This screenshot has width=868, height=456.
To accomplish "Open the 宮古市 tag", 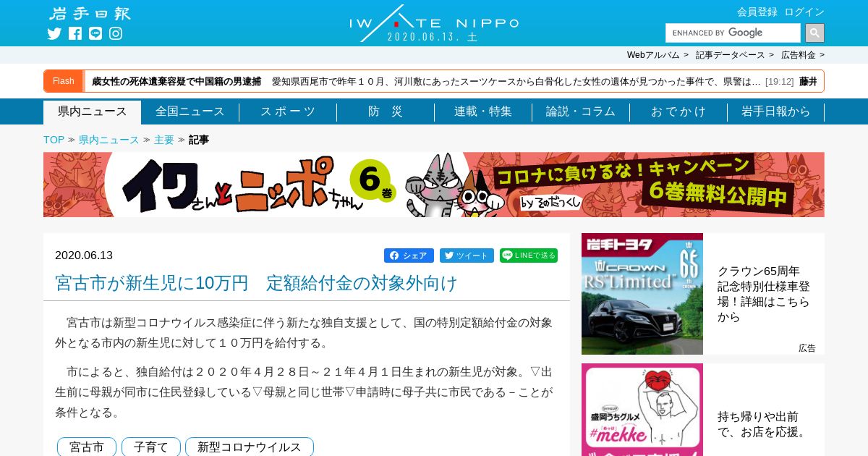I will point(87,447).
